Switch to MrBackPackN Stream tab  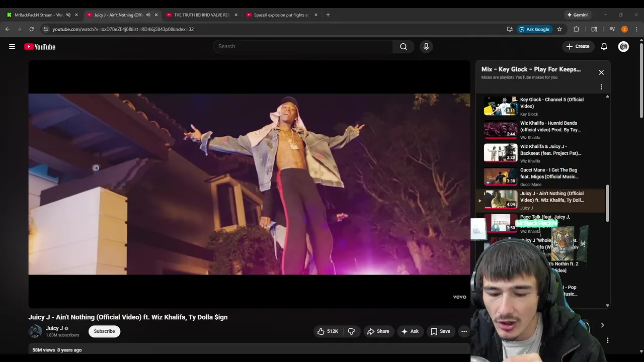39,15
